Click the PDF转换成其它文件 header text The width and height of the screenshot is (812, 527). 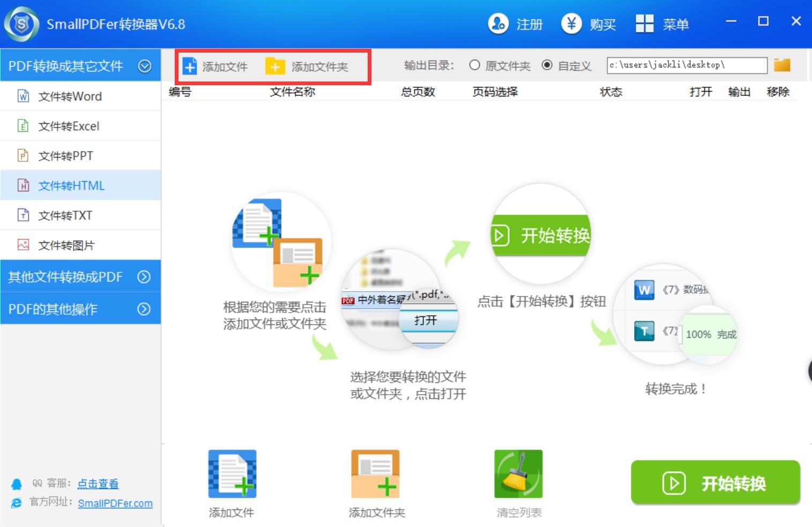tap(66, 66)
